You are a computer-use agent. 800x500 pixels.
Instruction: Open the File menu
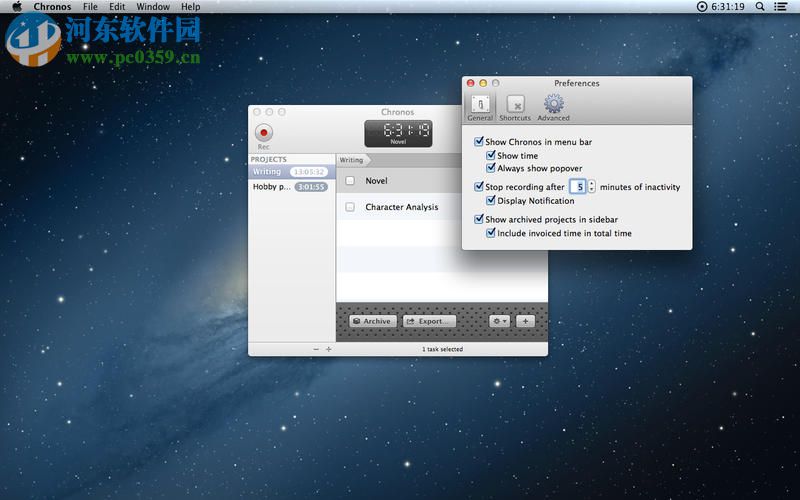click(x=90, y=7)
